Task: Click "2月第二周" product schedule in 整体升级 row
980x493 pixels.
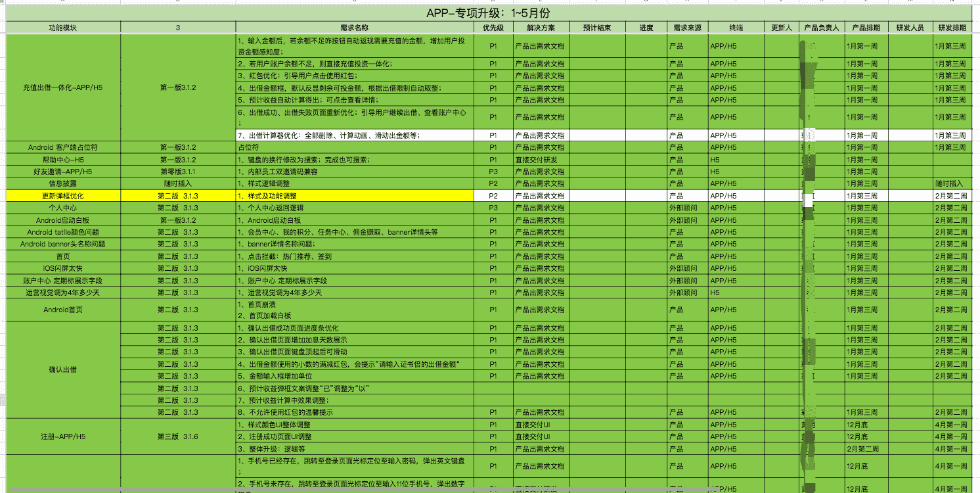Action: pyautogui.click(x=866, y=449)
